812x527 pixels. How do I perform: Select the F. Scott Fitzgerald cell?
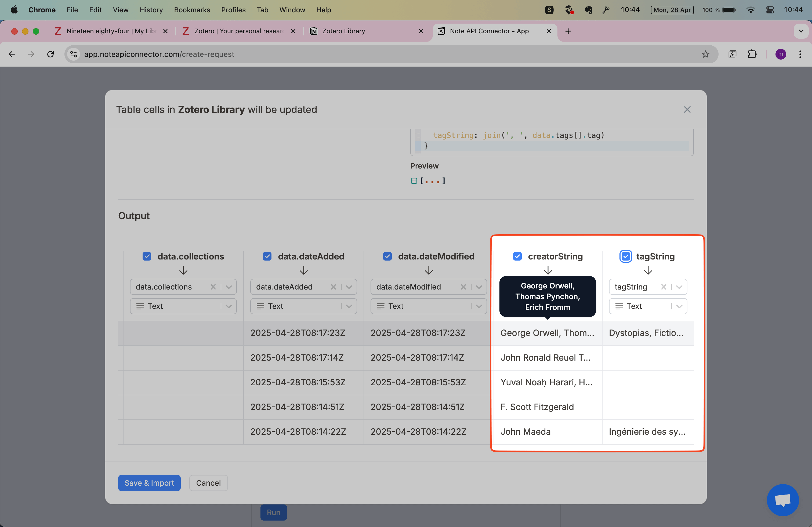click(548, 407)
